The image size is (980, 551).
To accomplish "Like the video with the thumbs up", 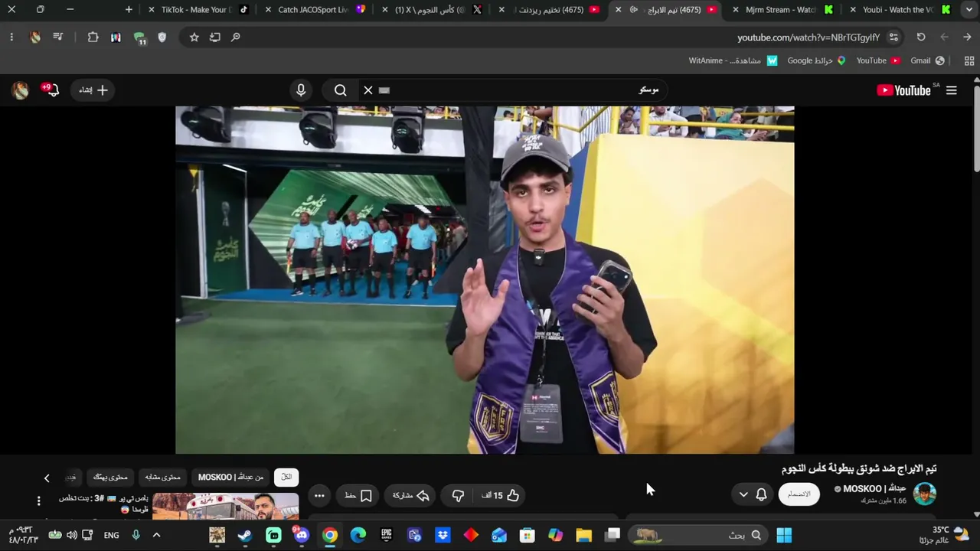I will tap(501, 495).
